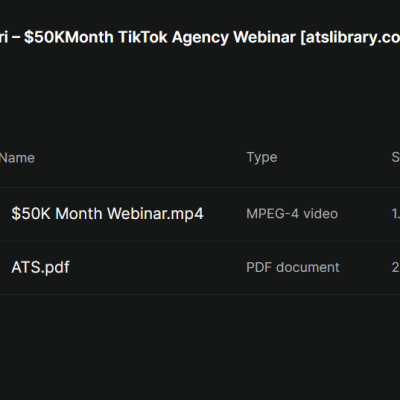Image resolution: width=400 pixels, height=400 pixels.
Task: Select the MPEG-4 video type cell
Action: click(292, 214)
